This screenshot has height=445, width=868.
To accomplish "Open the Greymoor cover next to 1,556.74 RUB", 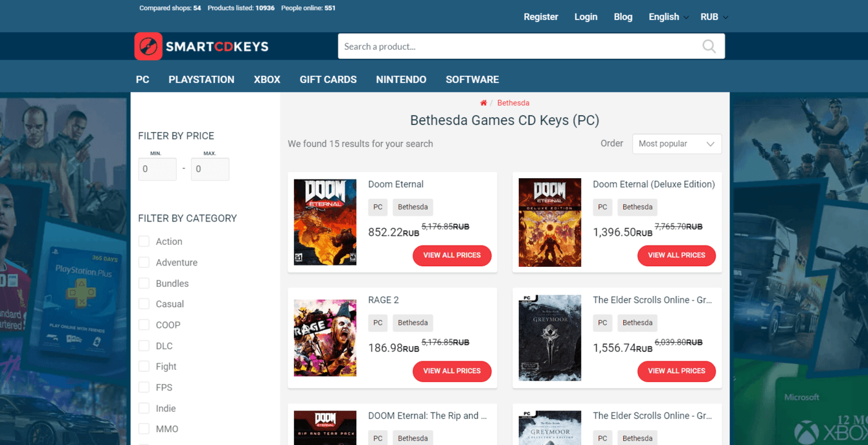I will click(x=550, y=337).
